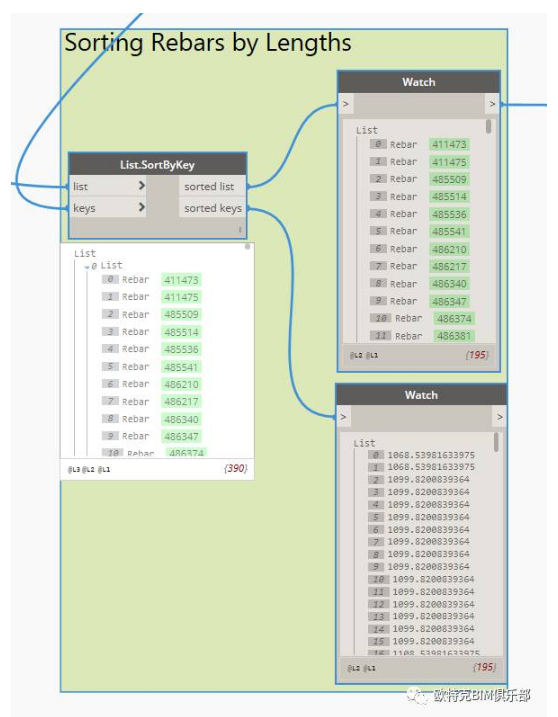Screen dimensions: 558x717
Task: Click element ID 486340 in the top Watch
Action: 449,284
